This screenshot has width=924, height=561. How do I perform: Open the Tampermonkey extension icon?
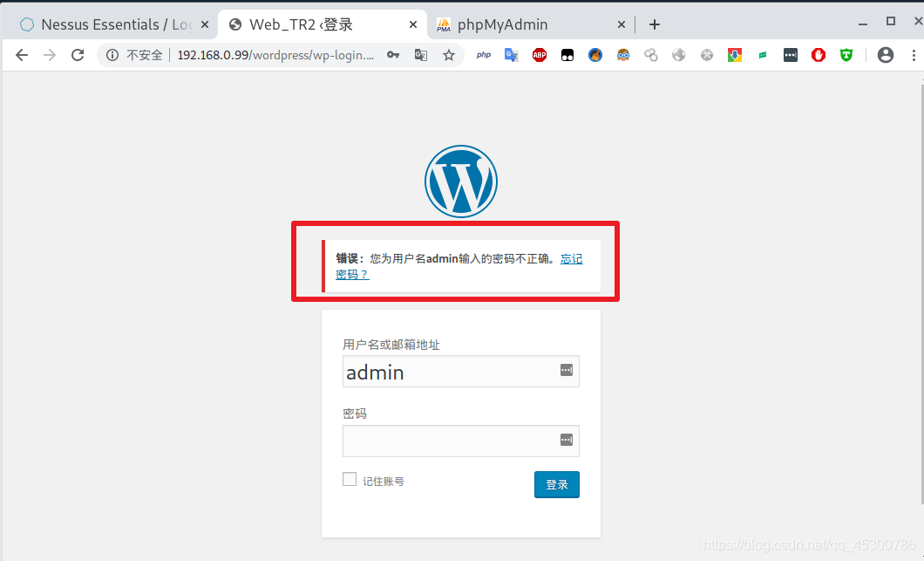click(567, 56)
